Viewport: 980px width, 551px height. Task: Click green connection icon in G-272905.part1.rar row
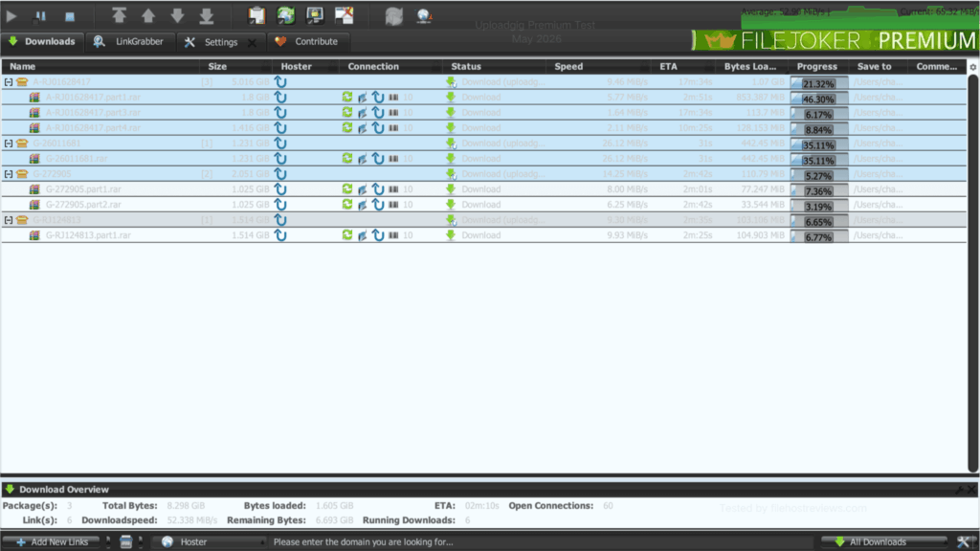[x=346, y=188]
